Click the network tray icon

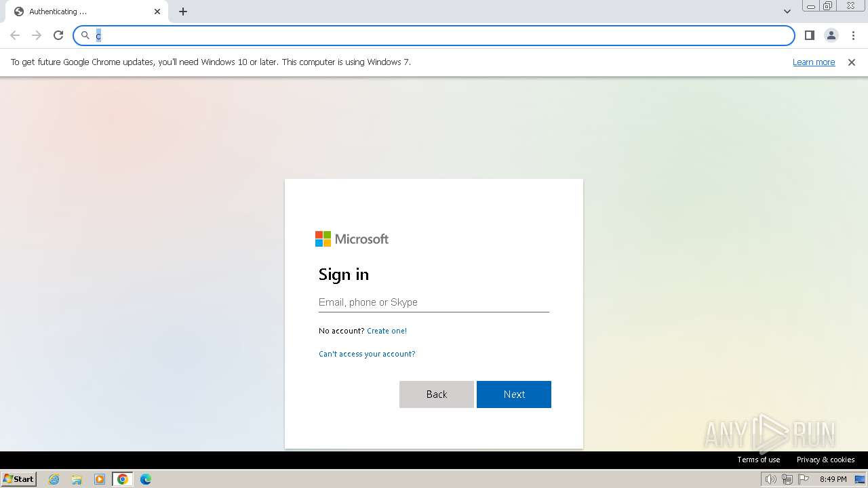(x=787, y=479)
